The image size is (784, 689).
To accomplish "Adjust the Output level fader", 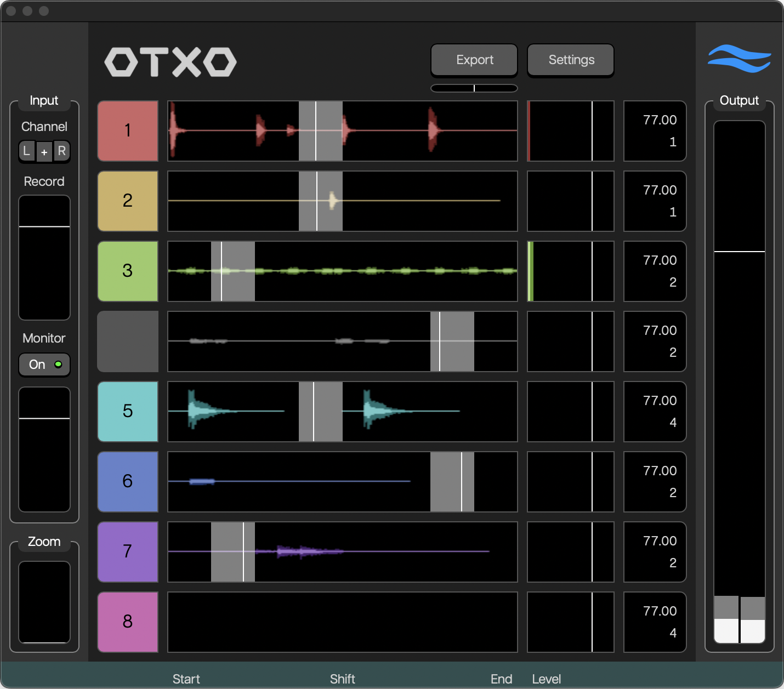I will 739,252.
